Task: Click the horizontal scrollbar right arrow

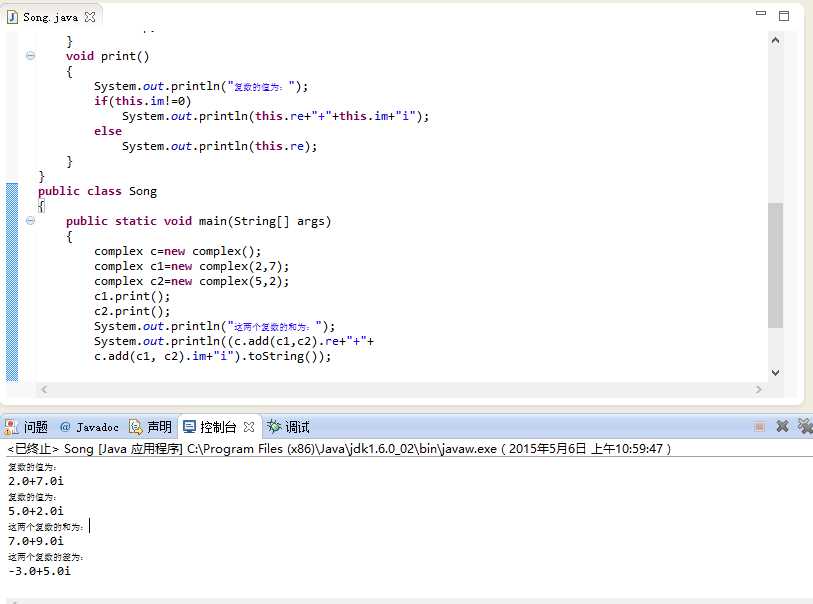Action: [759, 389]
